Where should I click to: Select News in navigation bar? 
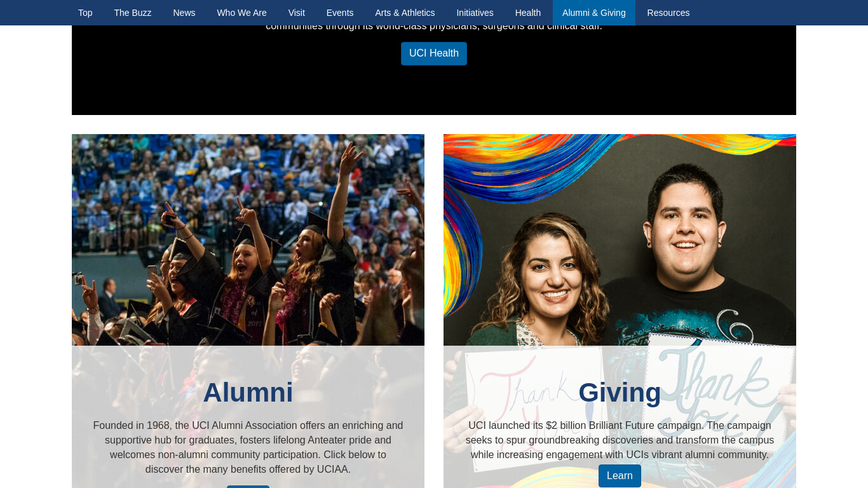[184, 13]
